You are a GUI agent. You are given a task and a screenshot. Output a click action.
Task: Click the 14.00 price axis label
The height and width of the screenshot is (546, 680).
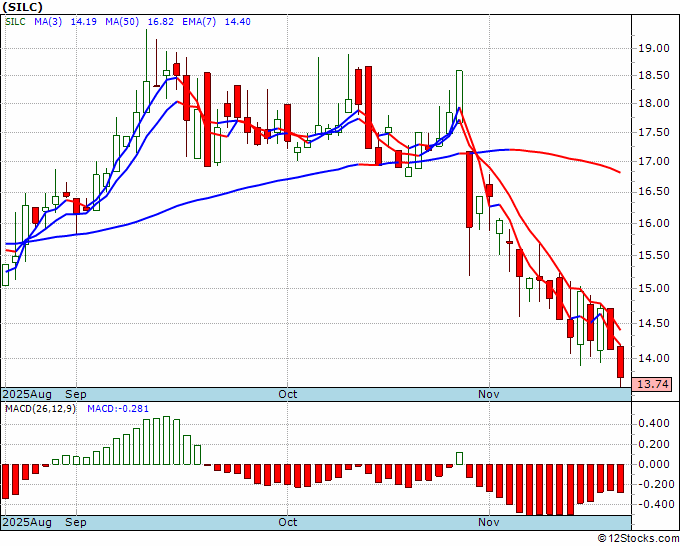coord(654,358)
